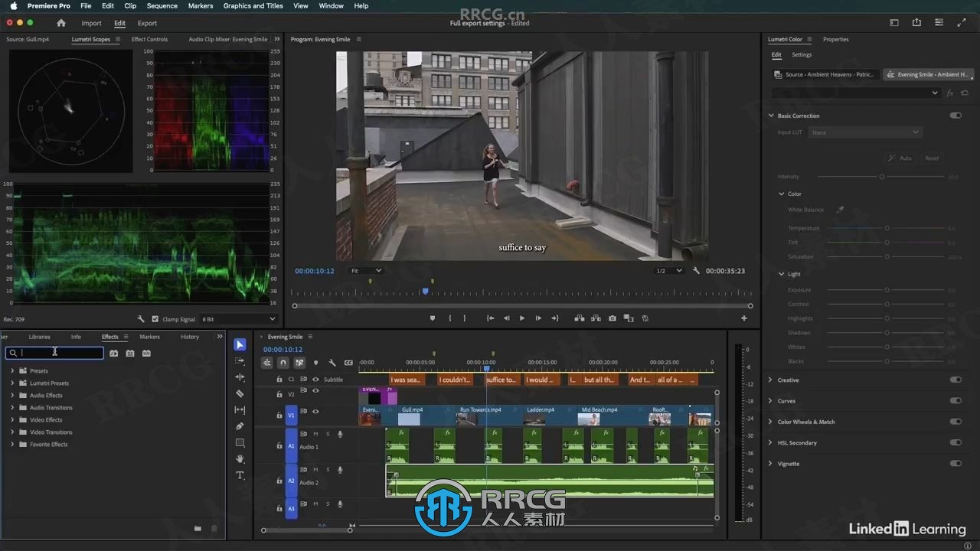This screenshot has width=980, height=551.
Task: Expand the Presets folder
Action: tap(12, 371)
